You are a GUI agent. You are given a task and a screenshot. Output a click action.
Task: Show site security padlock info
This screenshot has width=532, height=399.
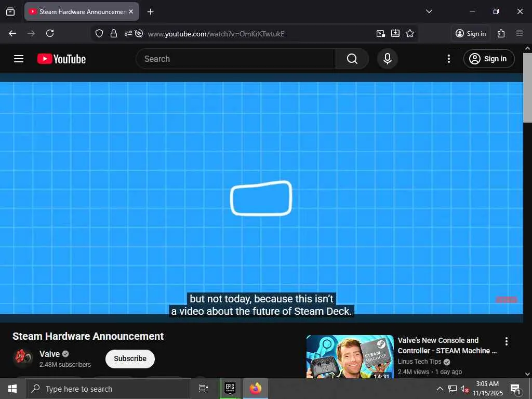point(114,33)
